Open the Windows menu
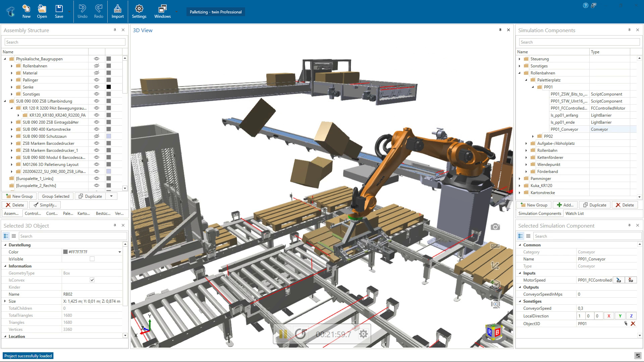 coord(162,11)
